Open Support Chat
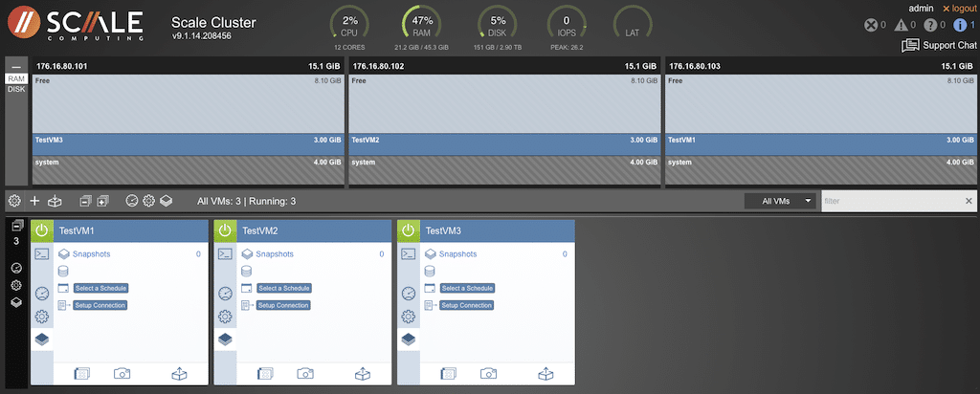This screenshot has width=980, height=394. pyautogui.click(x=939, y=45)
